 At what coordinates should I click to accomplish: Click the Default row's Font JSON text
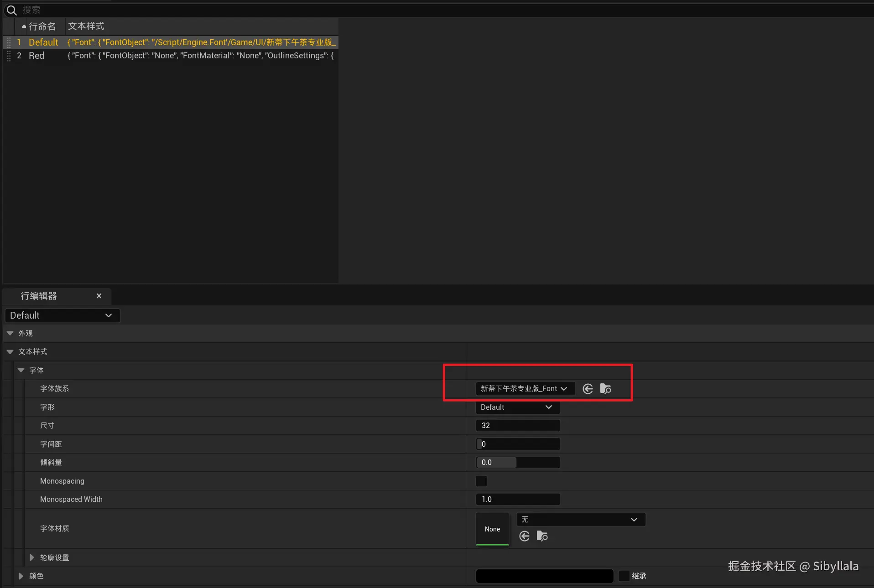point(201,42)
